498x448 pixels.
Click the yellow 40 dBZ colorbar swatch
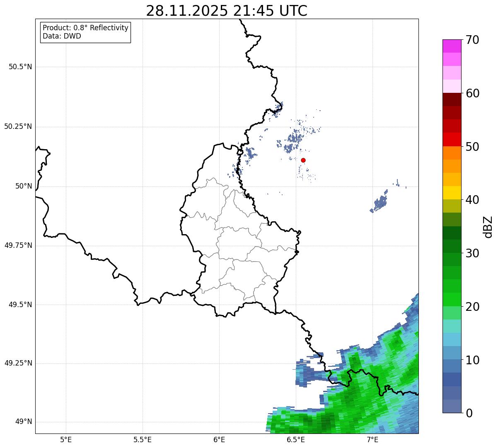point(452,193)
